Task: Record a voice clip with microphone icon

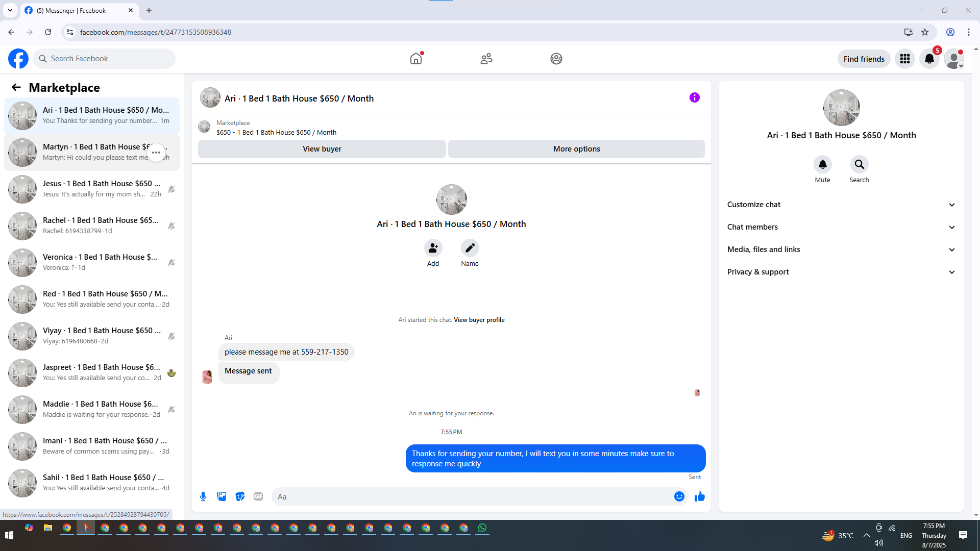Action: (203, 496)
